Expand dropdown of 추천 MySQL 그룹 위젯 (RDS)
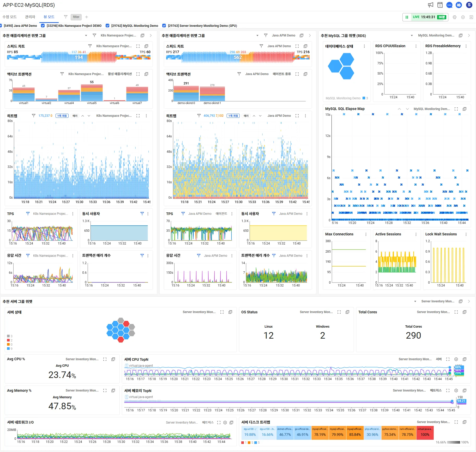 tap(412, 35)
